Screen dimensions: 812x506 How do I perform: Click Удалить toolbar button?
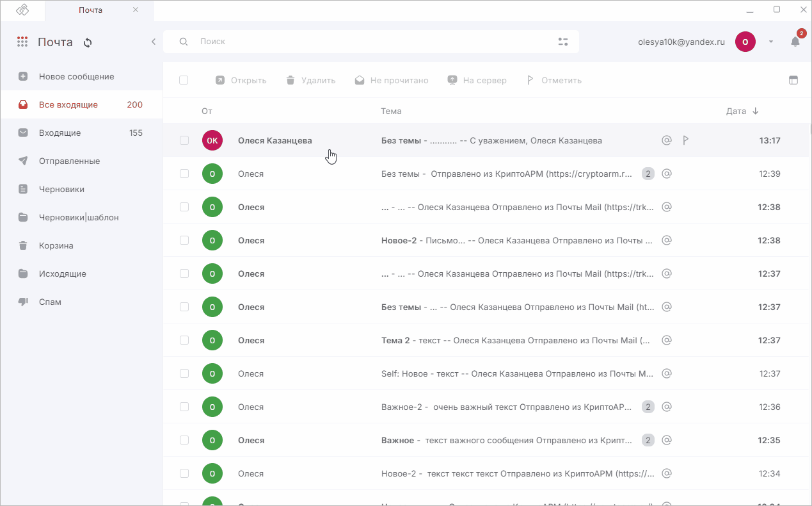(310, 80)
